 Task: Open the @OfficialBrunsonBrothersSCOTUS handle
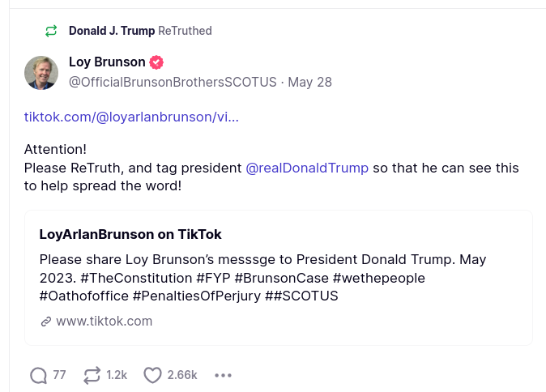173,82
